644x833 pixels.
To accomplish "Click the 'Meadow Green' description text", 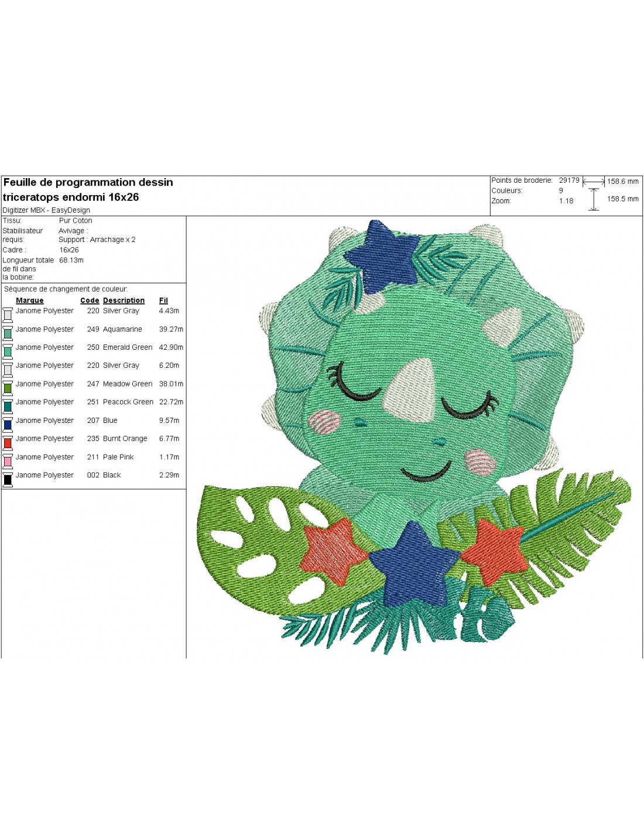I will coord(128,384).
